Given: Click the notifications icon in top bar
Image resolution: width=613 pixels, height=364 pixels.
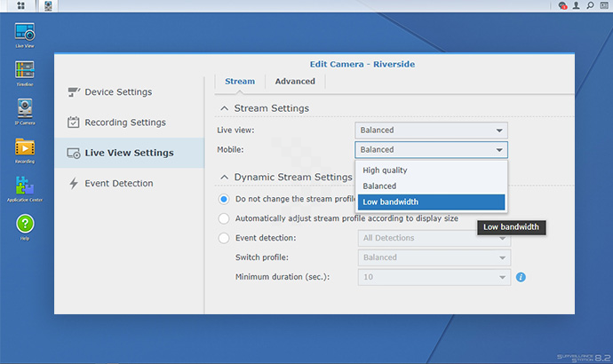Looking at the screenshot, I should click(562, 5).
